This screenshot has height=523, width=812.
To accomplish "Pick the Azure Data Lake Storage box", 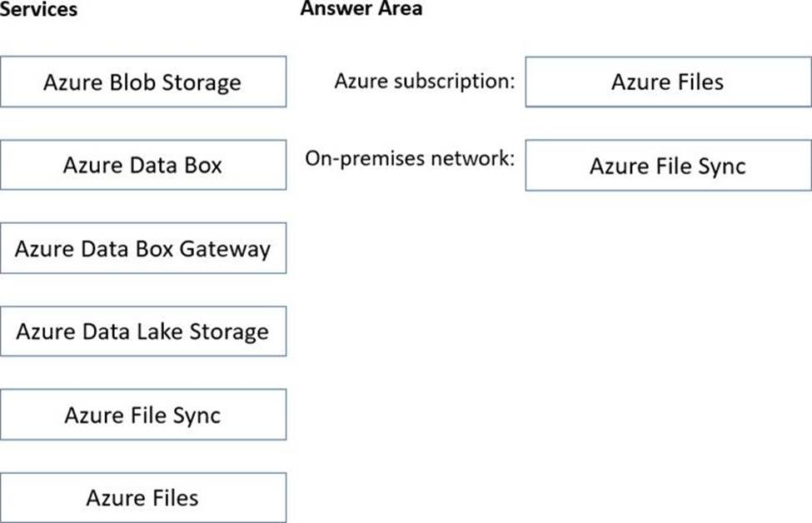I will pyautogui.click(x=142, y=331).
